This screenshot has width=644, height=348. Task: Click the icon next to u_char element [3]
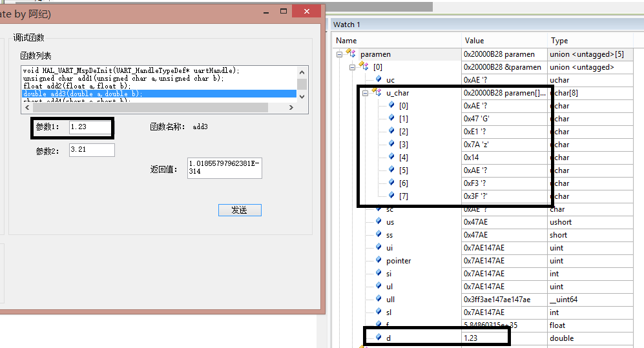click(x=391, y=145)
